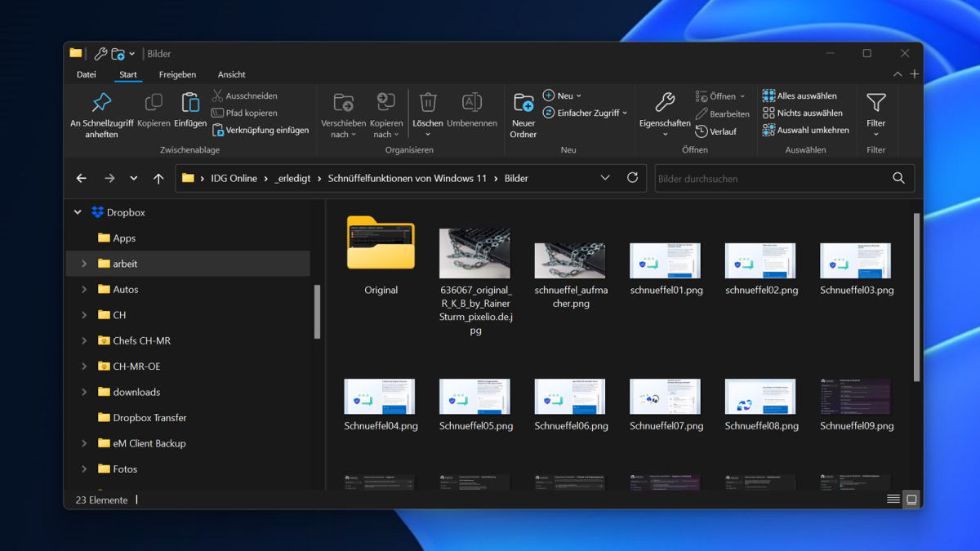980x551 pixels.
Task: Click the search magnifier icon
Action: pyautogui.click(x=899, y=178)
